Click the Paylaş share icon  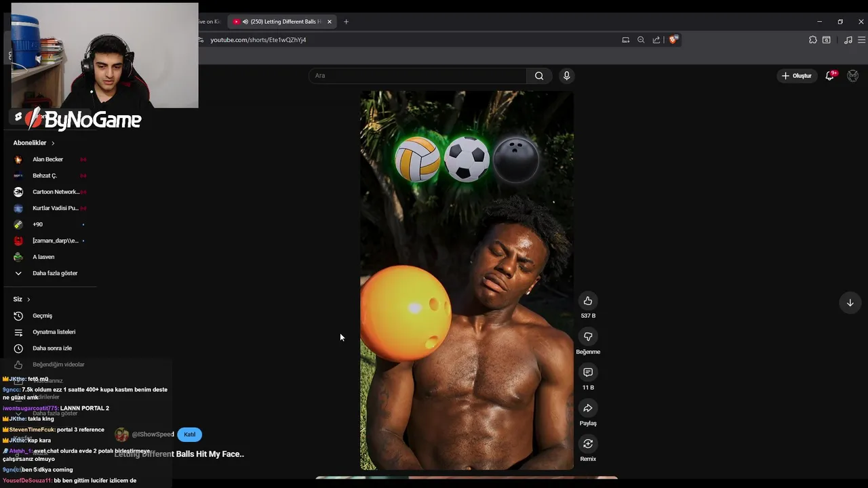tap(588, 408)
